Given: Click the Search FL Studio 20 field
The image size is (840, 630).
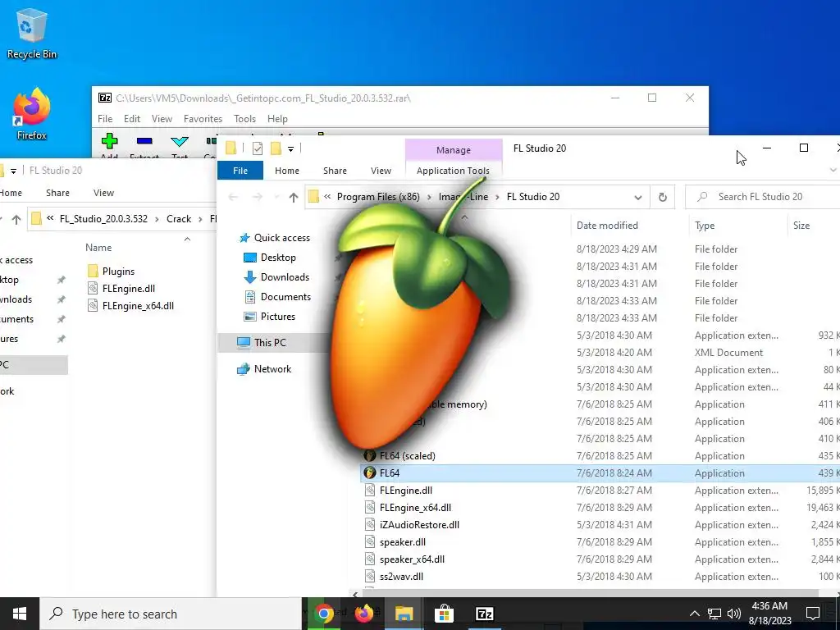Looking at the screenshot, I should (x=763, y=197).
